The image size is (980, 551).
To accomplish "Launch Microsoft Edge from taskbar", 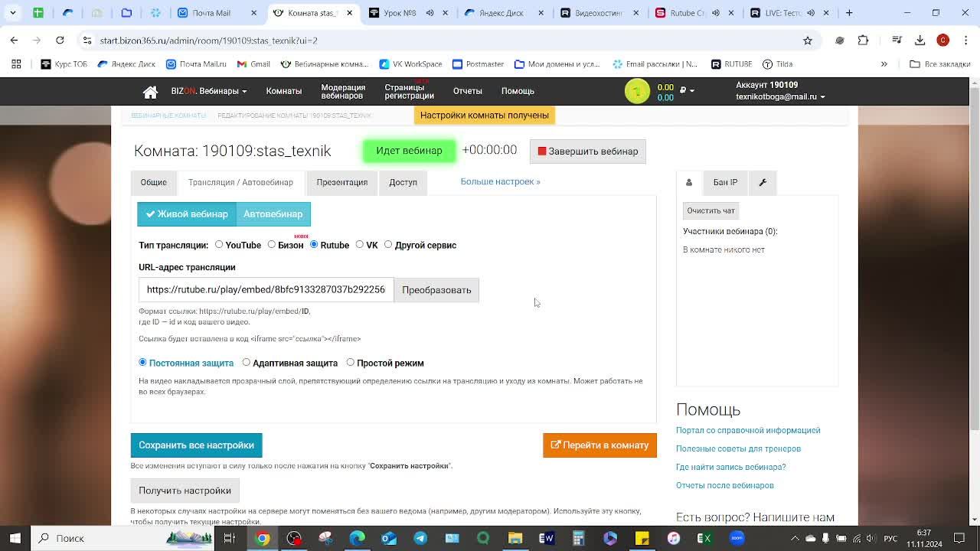I will [x=358, y=538].
